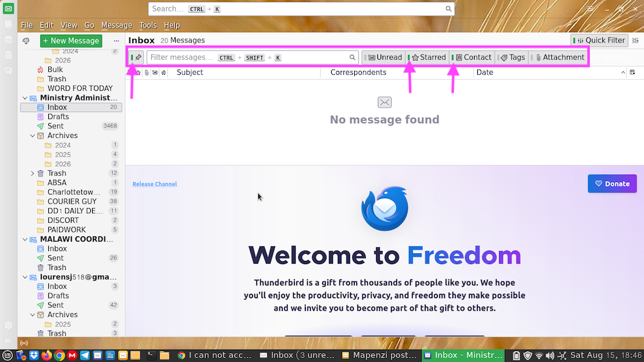The image size is (644, 362).
Task: Open the Message menu
Action: [117, 26]
